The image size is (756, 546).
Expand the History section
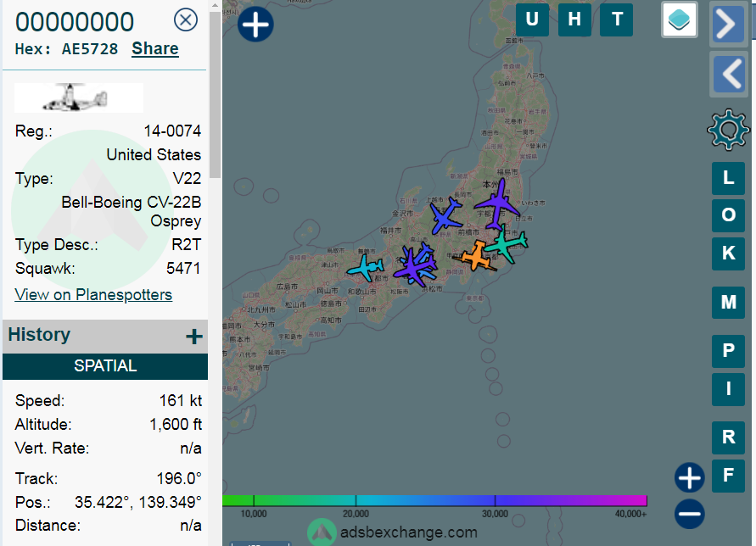pyautogui.click(x=194, y=337)
